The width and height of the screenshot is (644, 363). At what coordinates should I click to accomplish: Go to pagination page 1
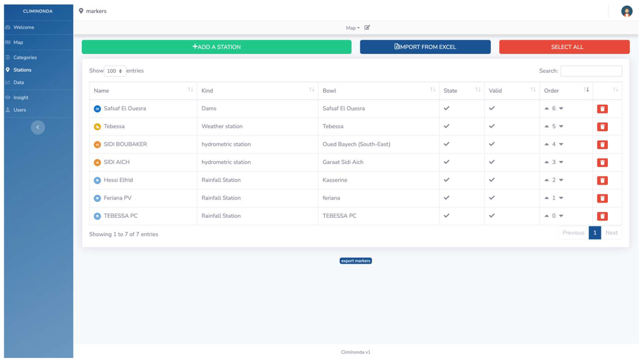pyautogui.click(x=595, y=233)
